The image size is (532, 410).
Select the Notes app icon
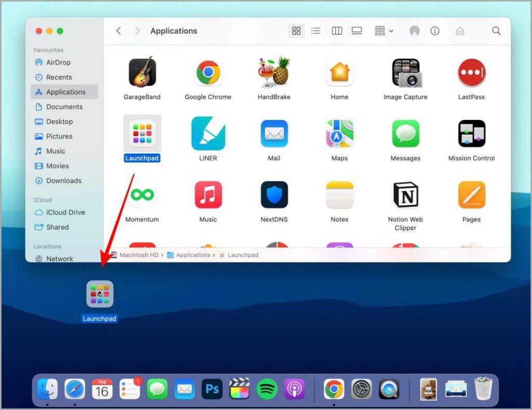click(x=340, y=195)
